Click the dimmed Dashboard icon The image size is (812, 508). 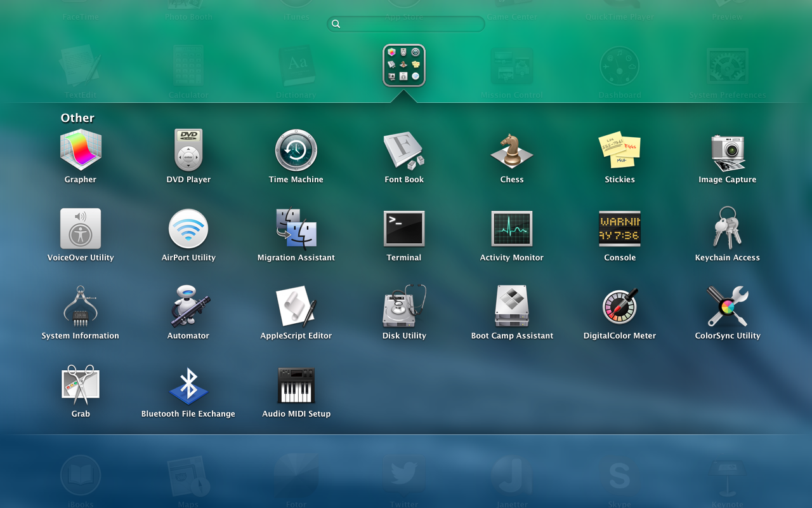(x=620, y=65)
